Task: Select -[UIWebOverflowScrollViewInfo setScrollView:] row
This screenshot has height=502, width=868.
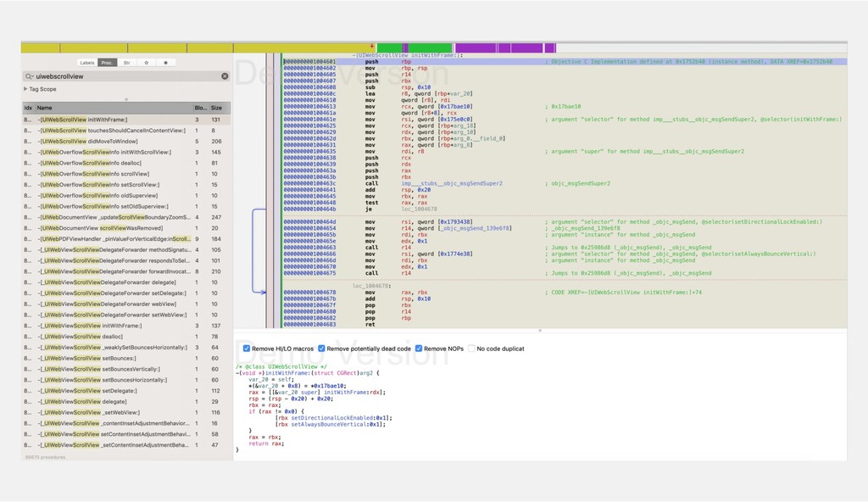Action: pyautogui.click(x=126, y=185)
